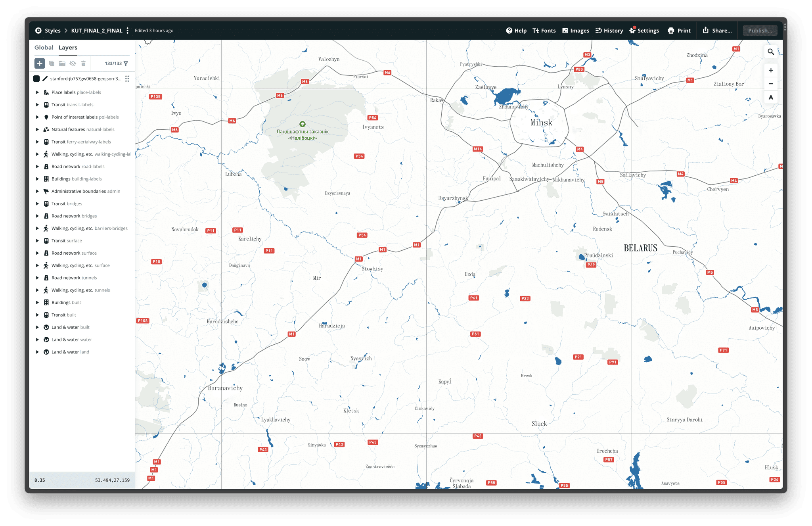Click the Share... button

(x=717, y=31)
